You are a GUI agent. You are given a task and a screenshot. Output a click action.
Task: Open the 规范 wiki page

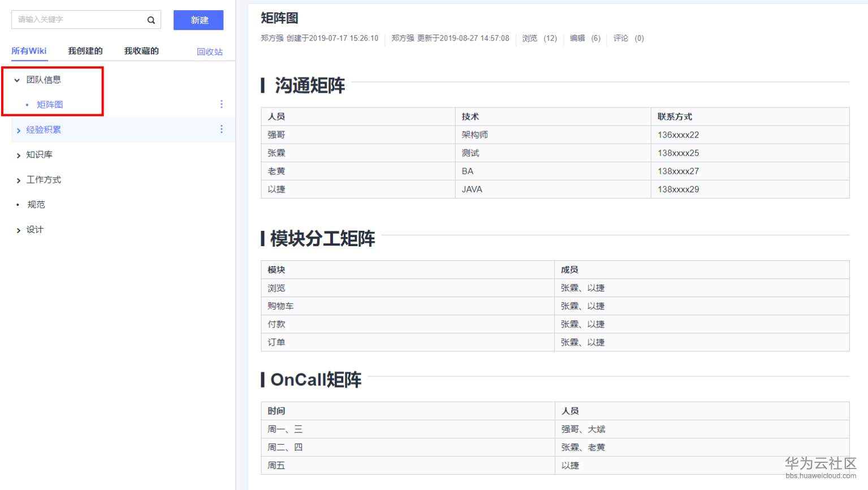[36, 204]
